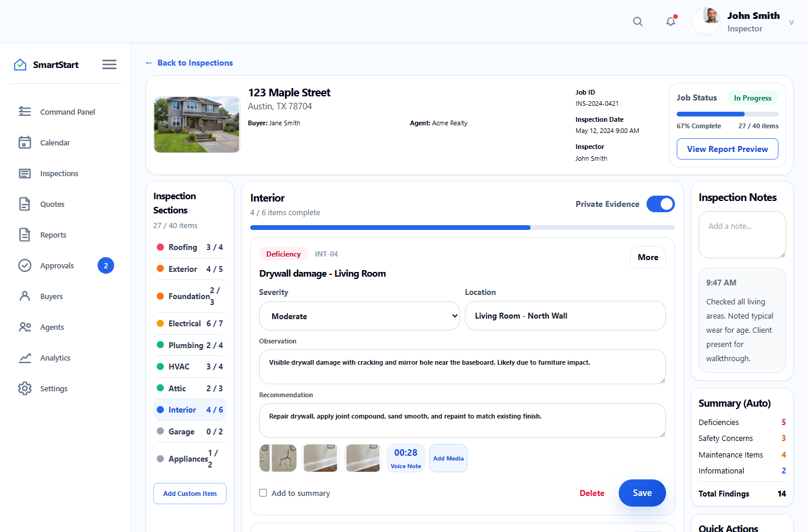Click the Settings gear icon
Image resolution: width=808 pixels, height=532 pixels.
click(25, 388)
